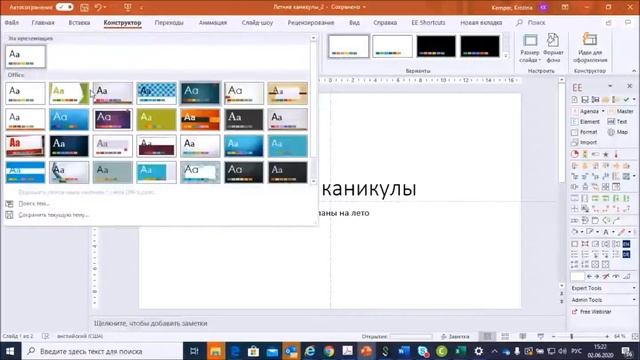Switch to the Главная tab
Viewport: 640px width, 360px height.
point(43,23)
